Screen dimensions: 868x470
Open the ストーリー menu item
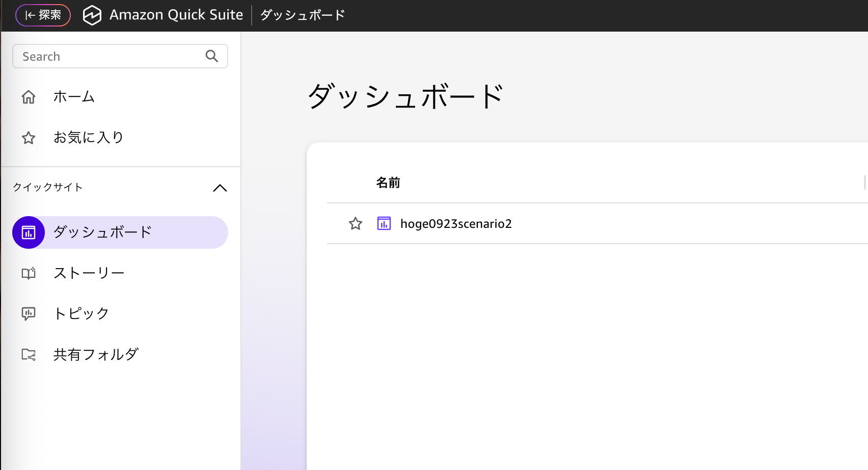89,273
